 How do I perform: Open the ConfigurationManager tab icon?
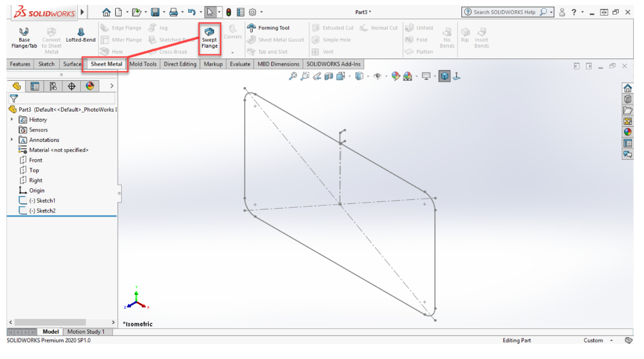coord(53,86)
